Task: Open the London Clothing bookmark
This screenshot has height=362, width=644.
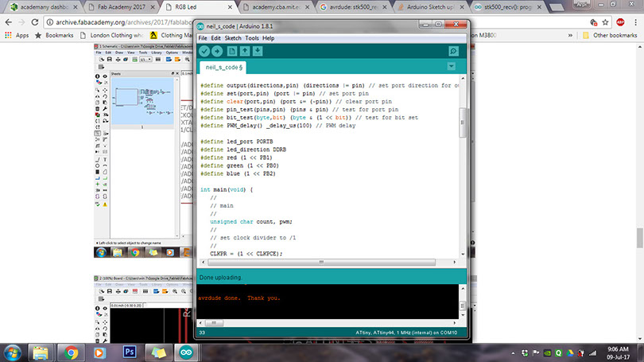Action: tap(112, 35)
